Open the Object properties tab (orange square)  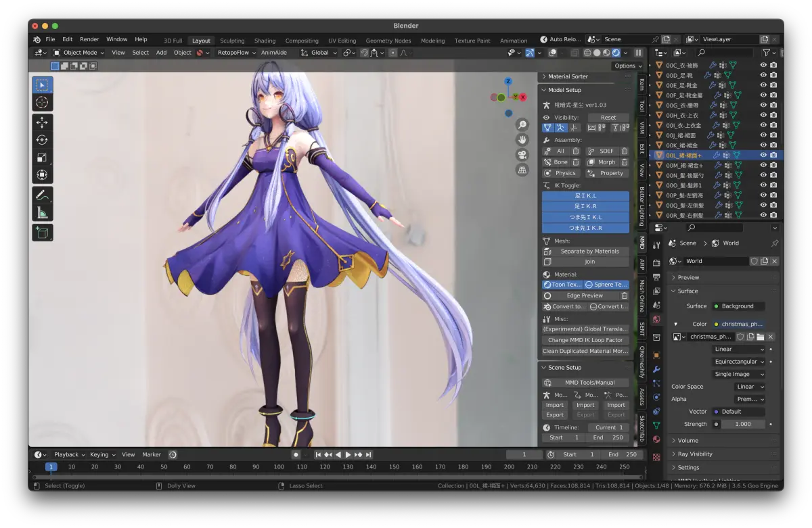pyautogui.click(x=656, y=355)
